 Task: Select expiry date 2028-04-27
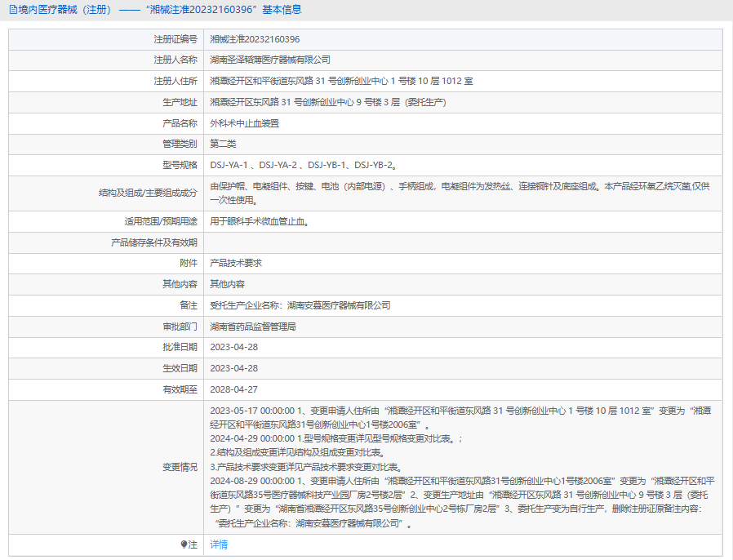(x=233, y=389)
